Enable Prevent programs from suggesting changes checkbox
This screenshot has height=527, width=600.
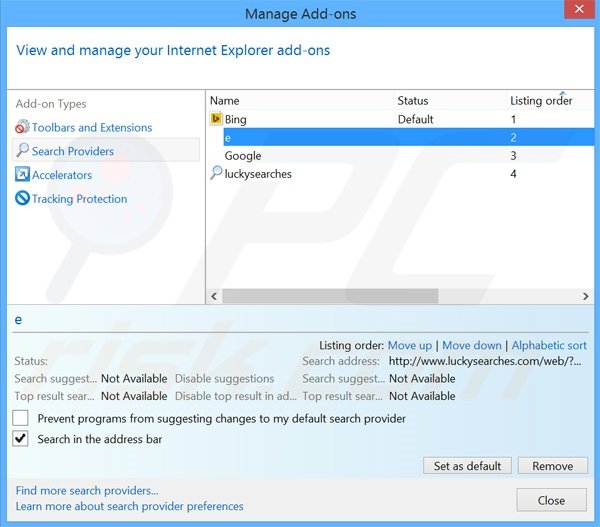20,418
